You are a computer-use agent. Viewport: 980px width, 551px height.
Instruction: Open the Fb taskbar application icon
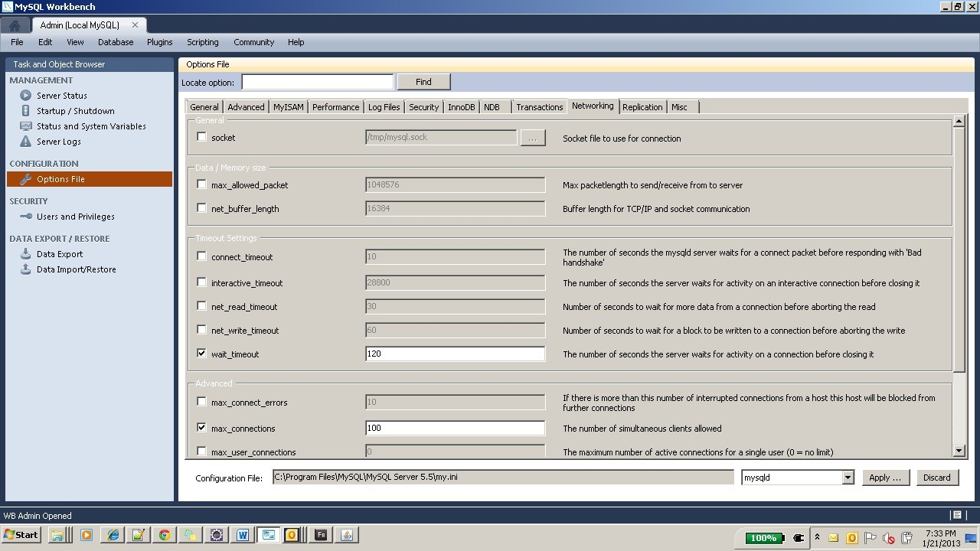(321, 536)
